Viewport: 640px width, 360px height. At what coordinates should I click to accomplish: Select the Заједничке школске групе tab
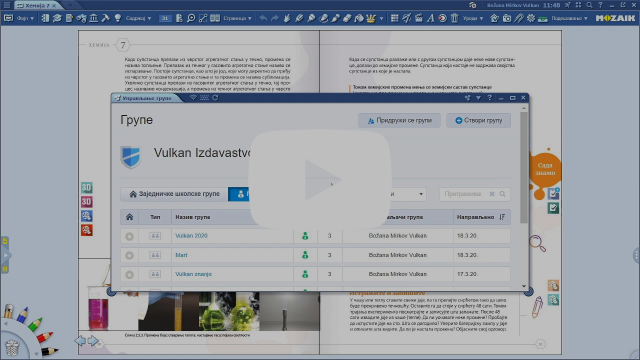[174, 194]
